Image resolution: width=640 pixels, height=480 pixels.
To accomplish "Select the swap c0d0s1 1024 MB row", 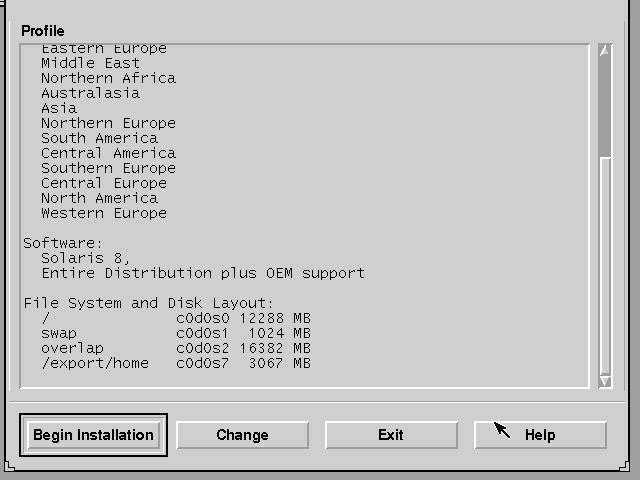I will pyautogui.click(x=176, y=333).
